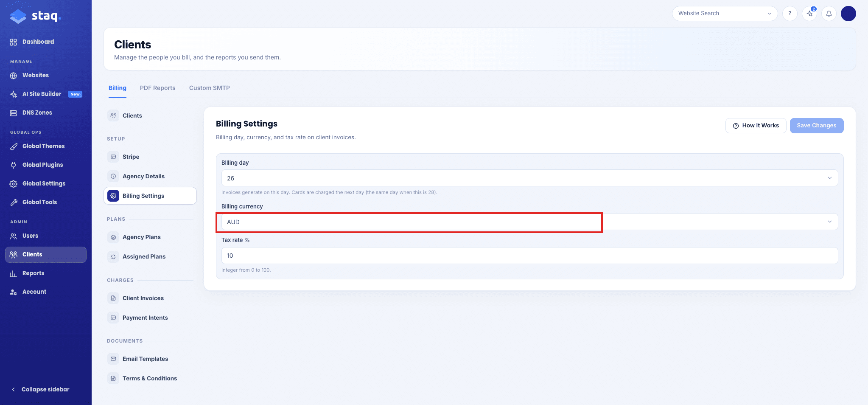Go to Dashboard in sidebar
868x405 pixels.
(x=46, y=42)
